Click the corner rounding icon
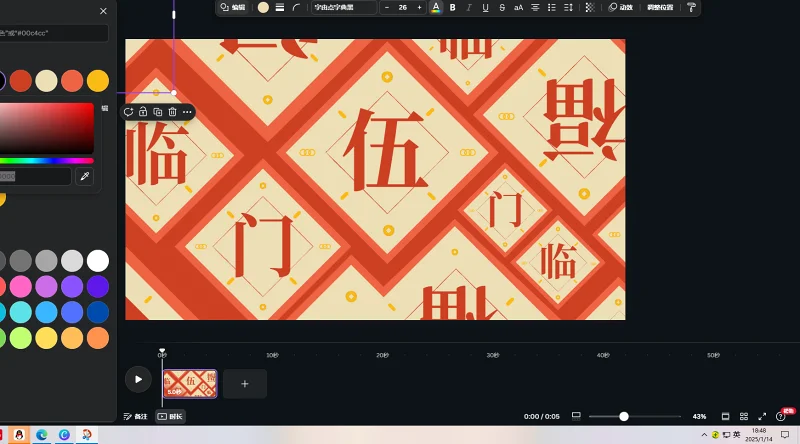The width and height of the screenshot is (800, 444). [296, 7]
